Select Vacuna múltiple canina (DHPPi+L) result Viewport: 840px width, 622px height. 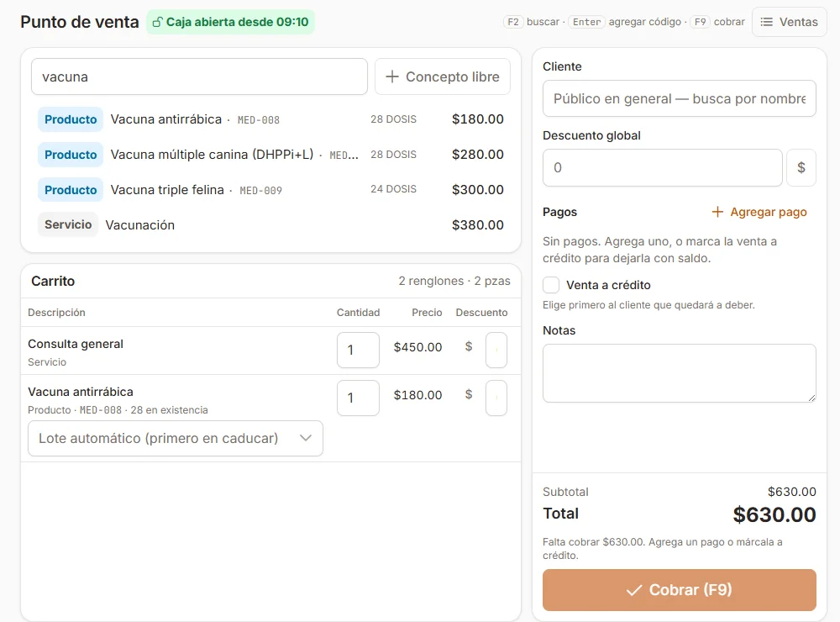point(270,155)
